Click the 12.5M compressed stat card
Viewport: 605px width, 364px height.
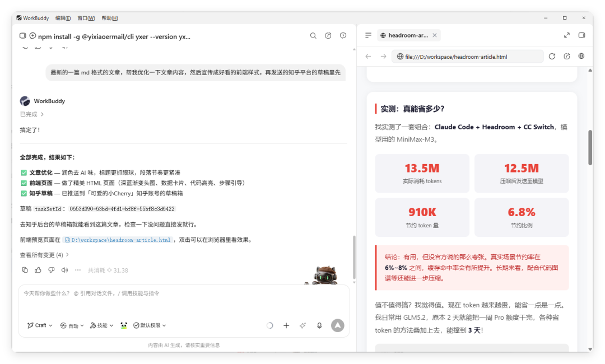click(522, 174)
